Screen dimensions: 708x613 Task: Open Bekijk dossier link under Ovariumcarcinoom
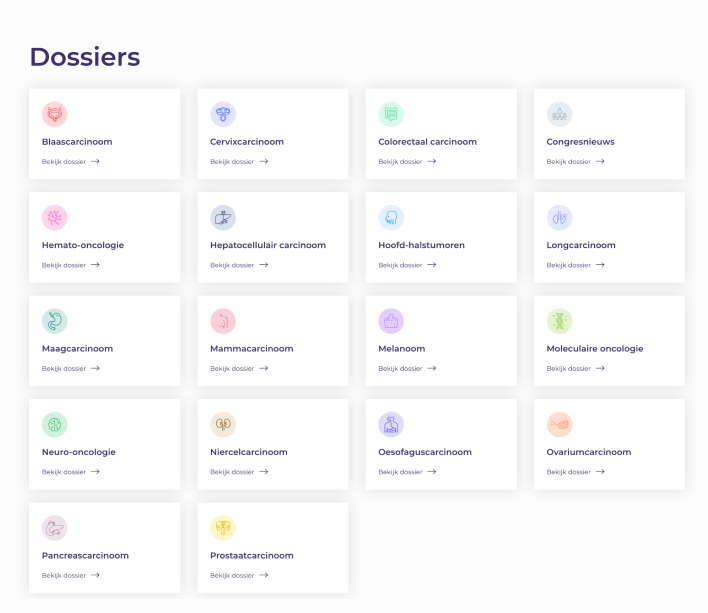[x=576, y=472]
